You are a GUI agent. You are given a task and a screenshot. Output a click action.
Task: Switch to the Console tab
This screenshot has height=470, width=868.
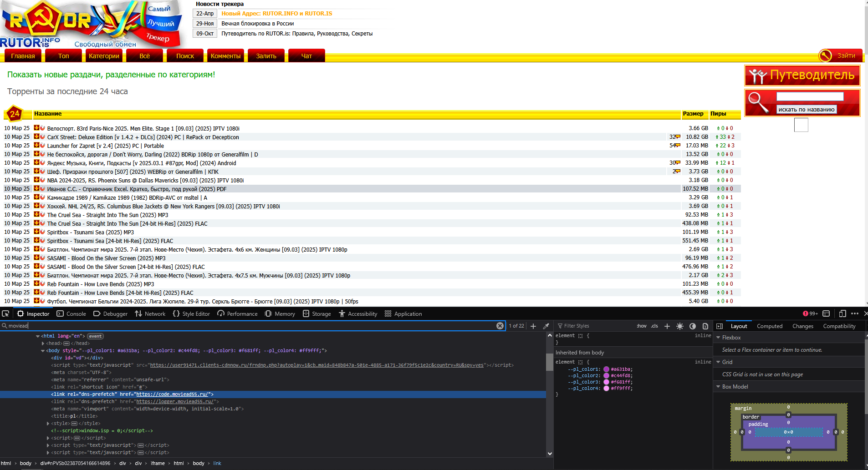(x=71, y=313)
